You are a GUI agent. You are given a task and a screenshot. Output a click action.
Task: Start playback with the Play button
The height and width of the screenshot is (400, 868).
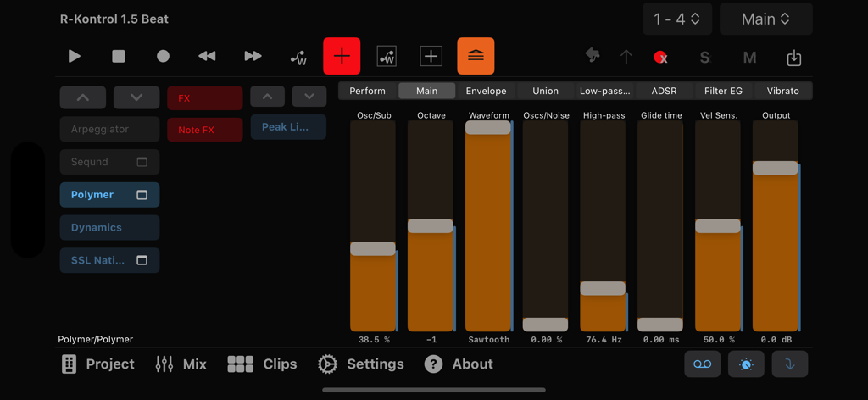75,56
